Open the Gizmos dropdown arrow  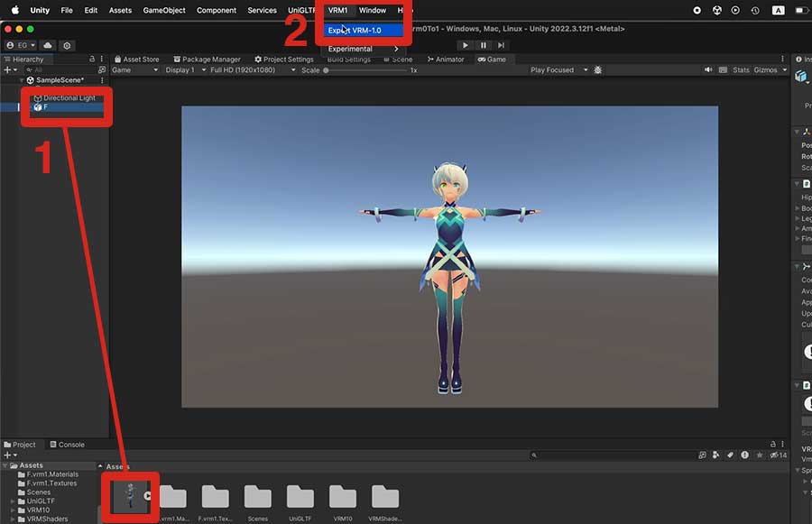785,70
